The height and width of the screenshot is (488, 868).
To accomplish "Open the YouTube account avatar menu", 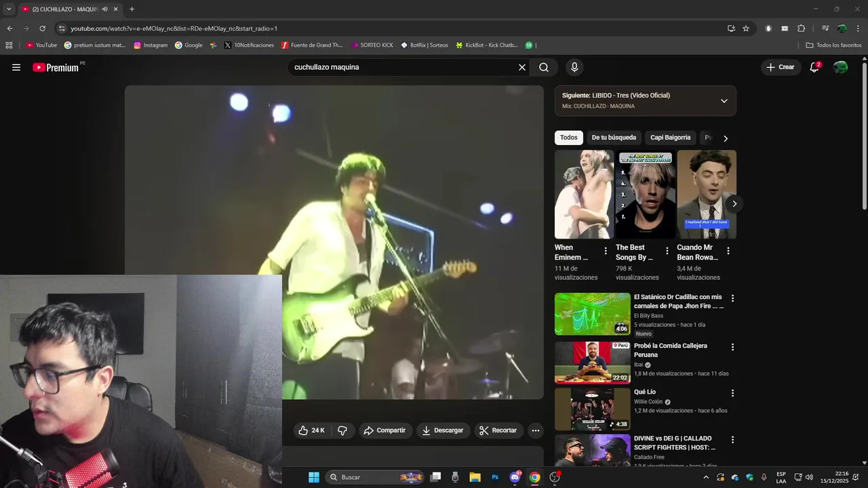I will pos(840,67).
